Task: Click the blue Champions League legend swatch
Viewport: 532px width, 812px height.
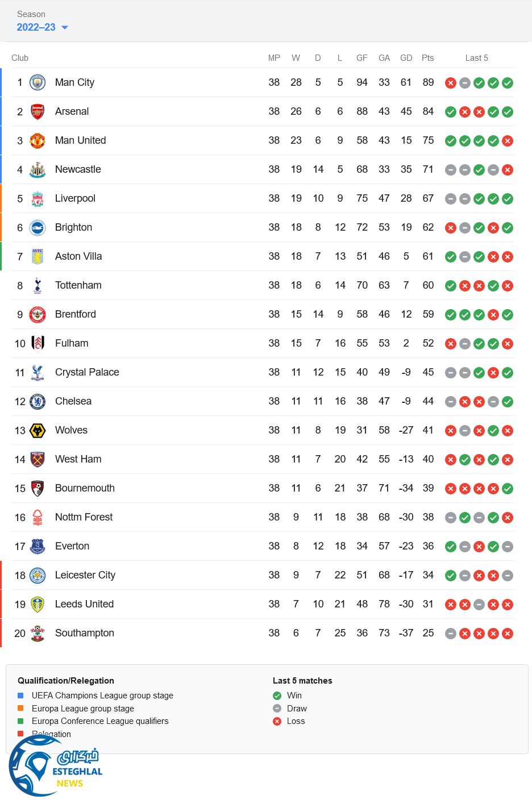Action: (x=20, y=696)
